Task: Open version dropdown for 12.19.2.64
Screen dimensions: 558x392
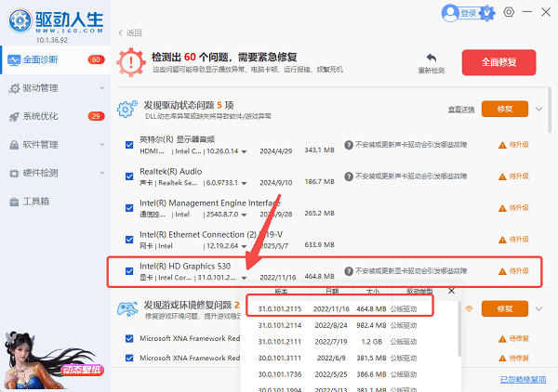Action: click(x=244, y=246)
